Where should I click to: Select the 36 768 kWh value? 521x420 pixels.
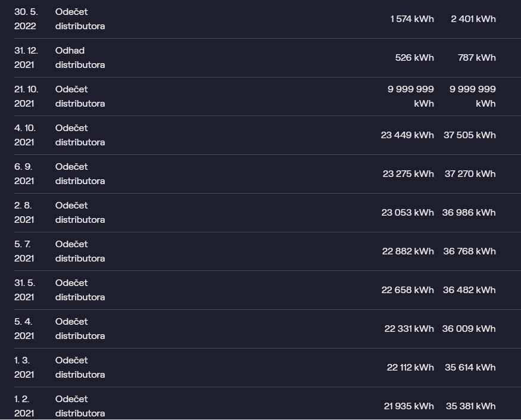coord(470,251)
